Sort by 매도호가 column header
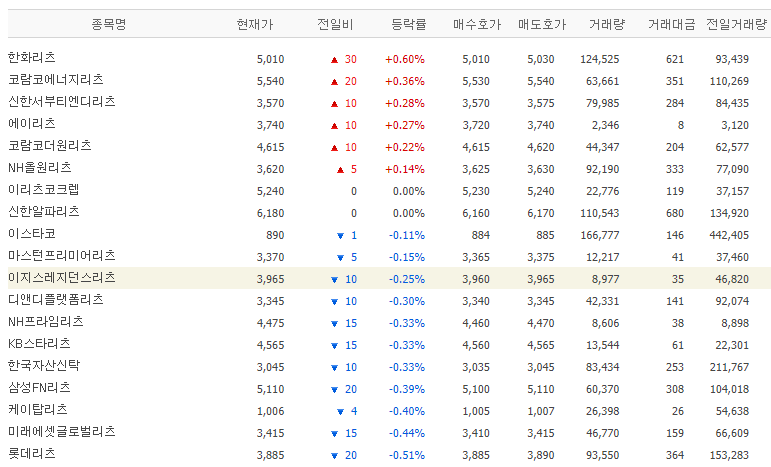Viewport: 771px width, 467px height. click(542, 24)
